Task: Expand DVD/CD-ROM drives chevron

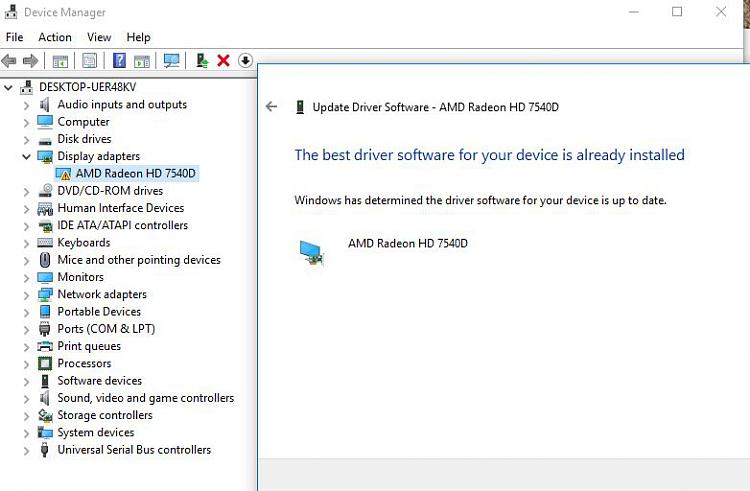Action: [x=26, y=191]
